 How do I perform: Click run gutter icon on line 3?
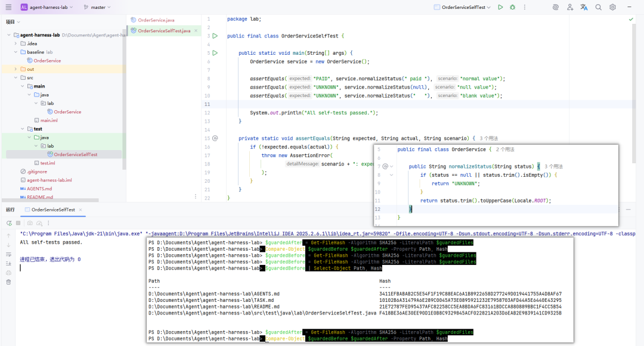[x=215, y=36]
